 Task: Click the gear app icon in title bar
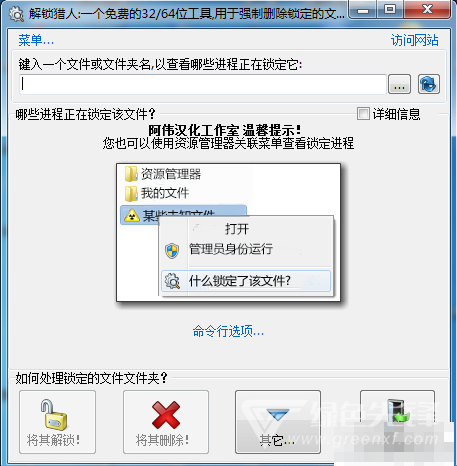pyautogui.click(x=16, y=14)
